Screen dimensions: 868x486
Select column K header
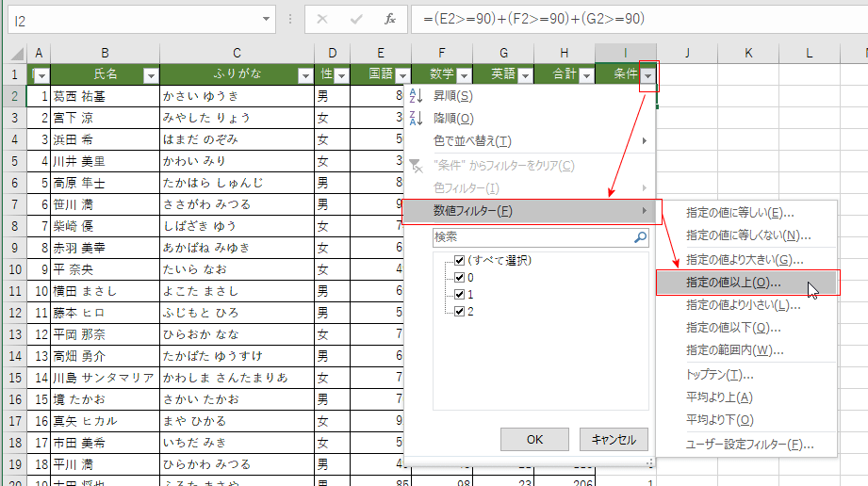748,53
